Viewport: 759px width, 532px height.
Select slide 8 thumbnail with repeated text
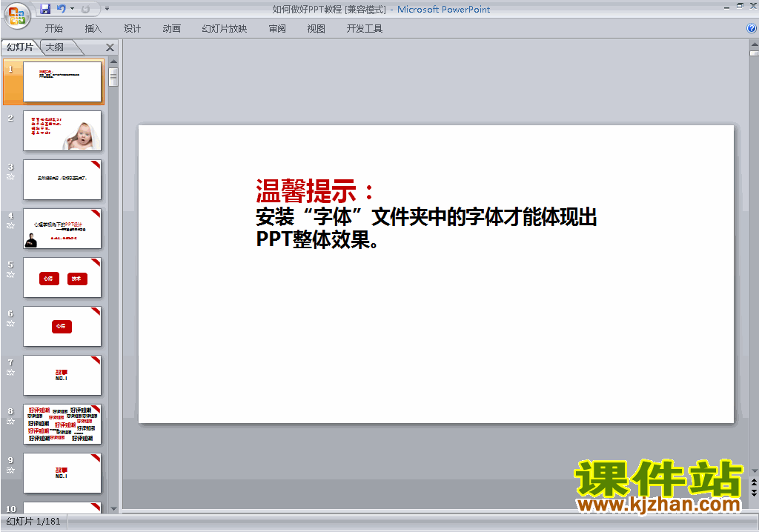click(62, 424)
